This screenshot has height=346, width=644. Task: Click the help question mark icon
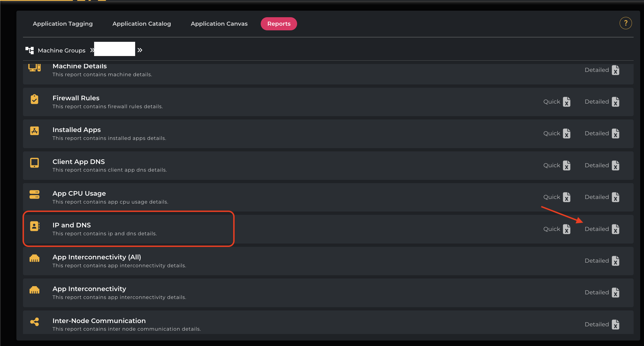coord(625,23)
